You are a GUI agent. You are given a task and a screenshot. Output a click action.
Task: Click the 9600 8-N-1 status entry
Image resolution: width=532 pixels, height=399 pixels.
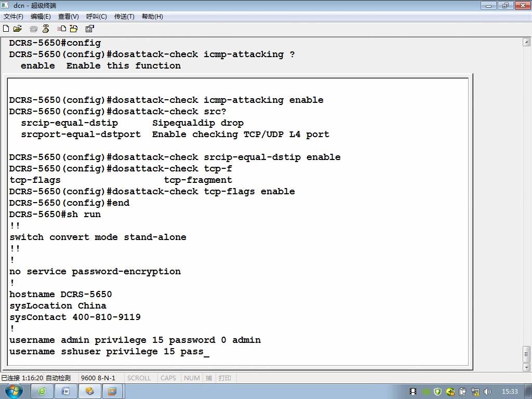(x=98, y=378)
